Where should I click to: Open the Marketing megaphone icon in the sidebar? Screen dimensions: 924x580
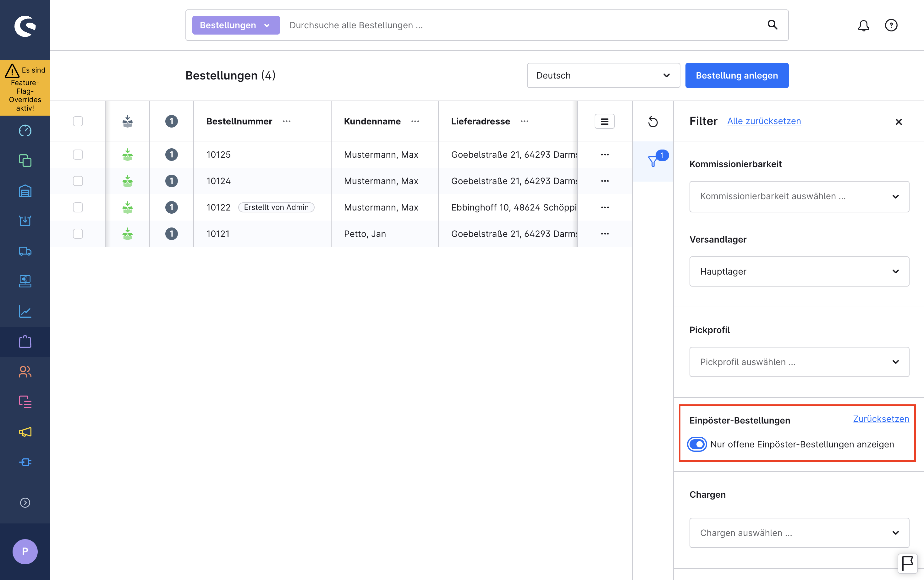(25, 432)
